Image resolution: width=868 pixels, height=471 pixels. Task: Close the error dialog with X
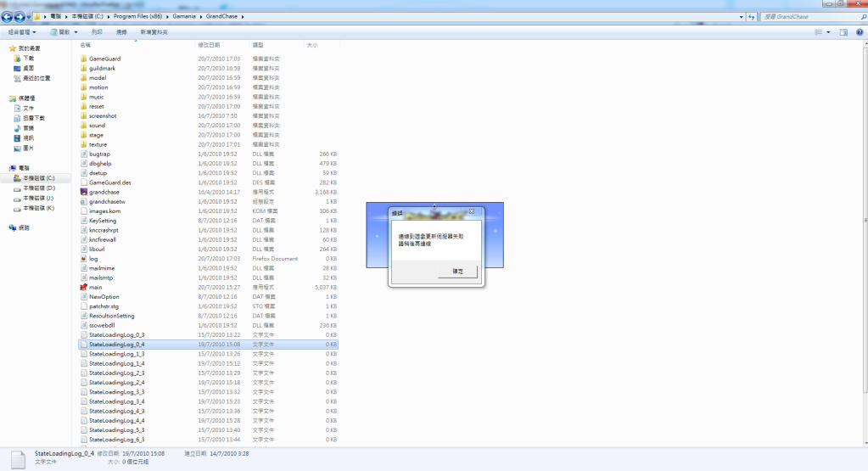pyautogui.click(x=472, y=211)
